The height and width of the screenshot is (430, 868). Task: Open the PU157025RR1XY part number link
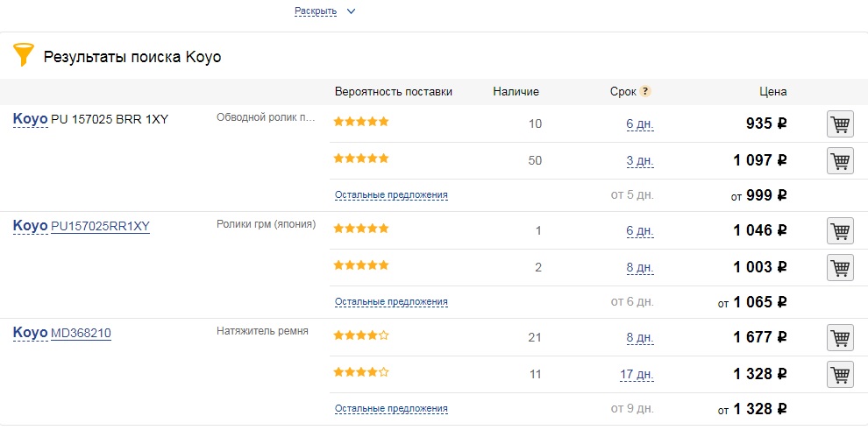click(100, 226)
